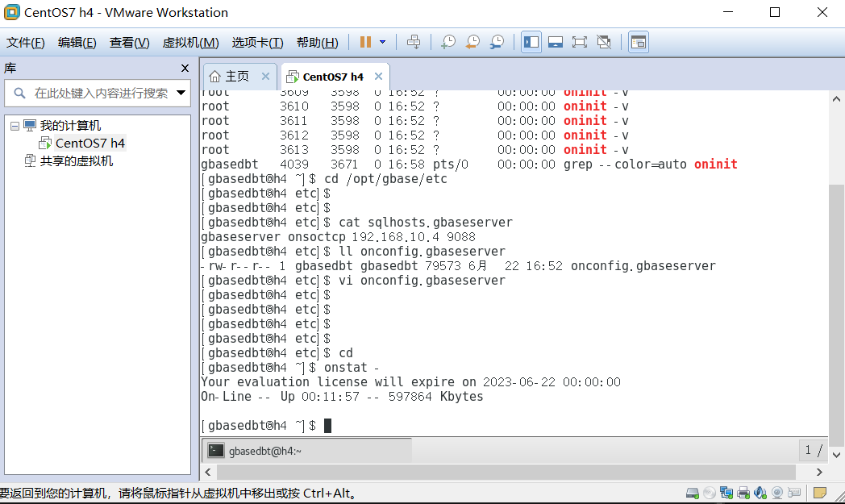
Task: Click the CD/DVD drive status icon
Action: 710,493
